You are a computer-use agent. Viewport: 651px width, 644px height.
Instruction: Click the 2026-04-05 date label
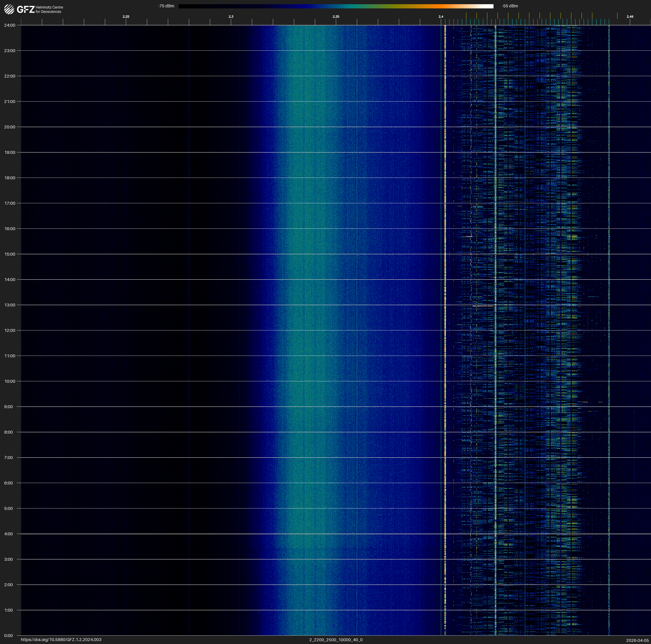[x=638, y=640]
